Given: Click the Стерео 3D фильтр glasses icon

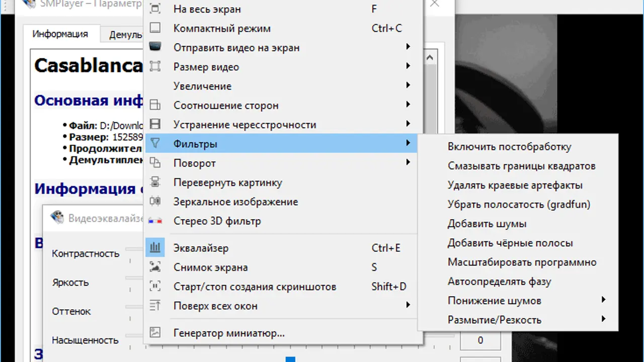Looking at the screenshot, I should 155,221.
